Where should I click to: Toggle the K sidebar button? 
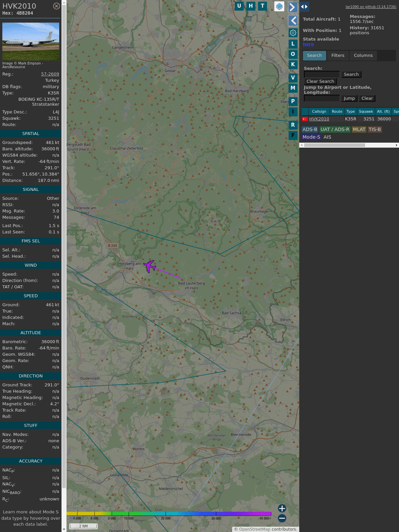coord(293,65)
